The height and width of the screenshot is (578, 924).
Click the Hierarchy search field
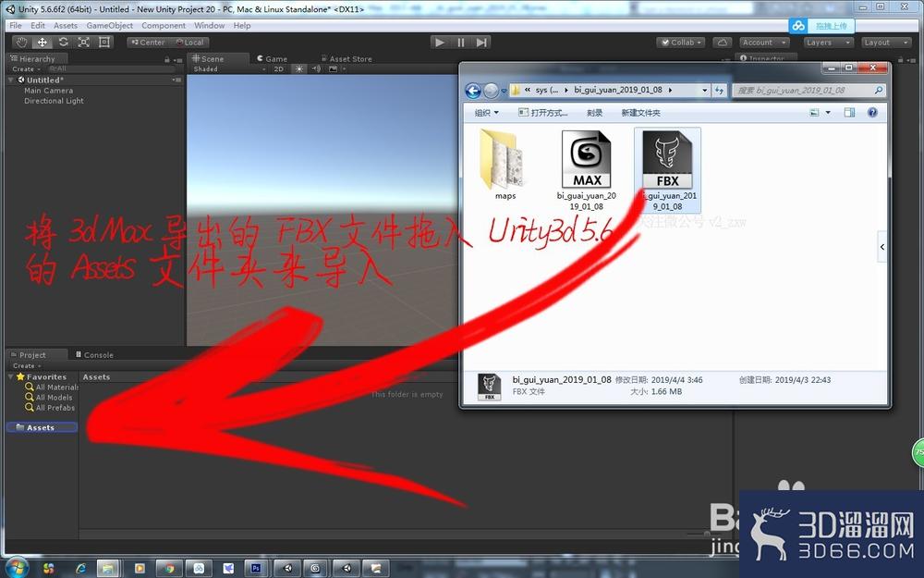tap(111, 69)
